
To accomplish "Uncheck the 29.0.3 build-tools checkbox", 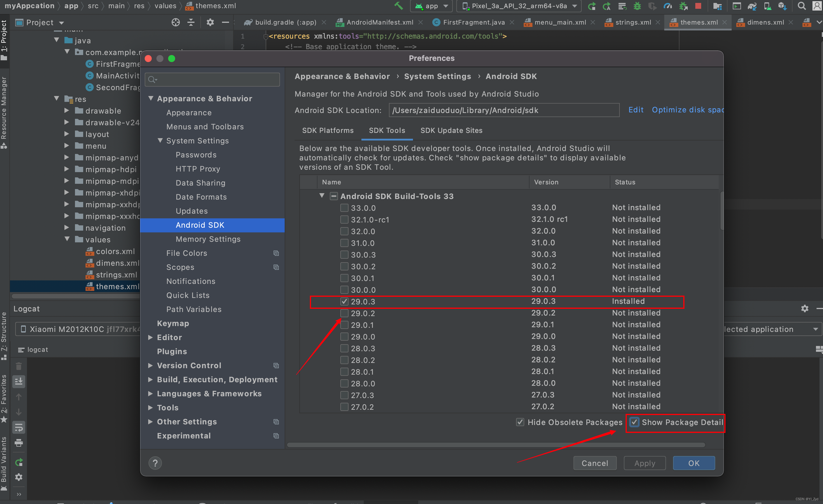I will point(344,301).
